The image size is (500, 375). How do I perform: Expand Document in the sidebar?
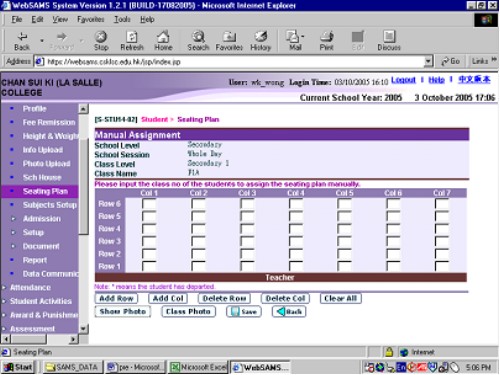[x=41, y=246]
